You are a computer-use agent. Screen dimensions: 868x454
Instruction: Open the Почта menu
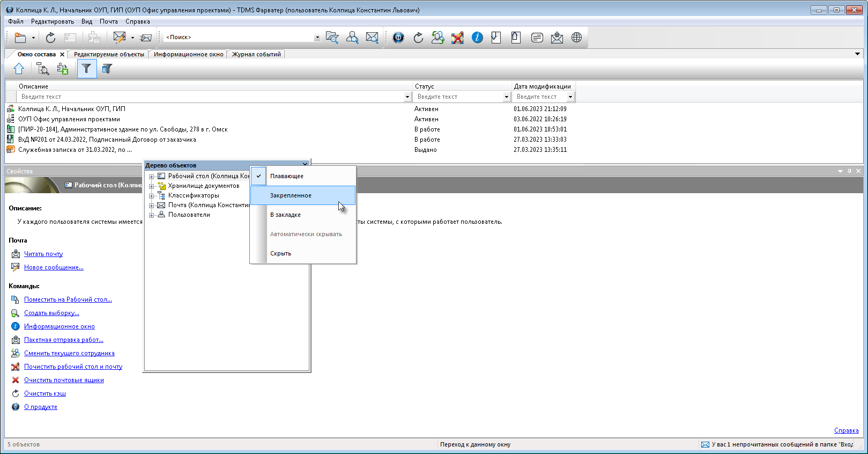(x=109, y=21)
